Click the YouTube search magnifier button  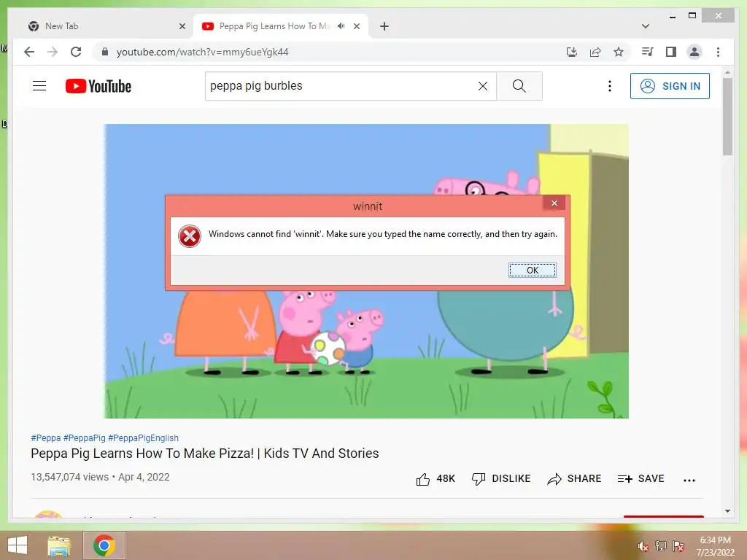coord(519,86)
